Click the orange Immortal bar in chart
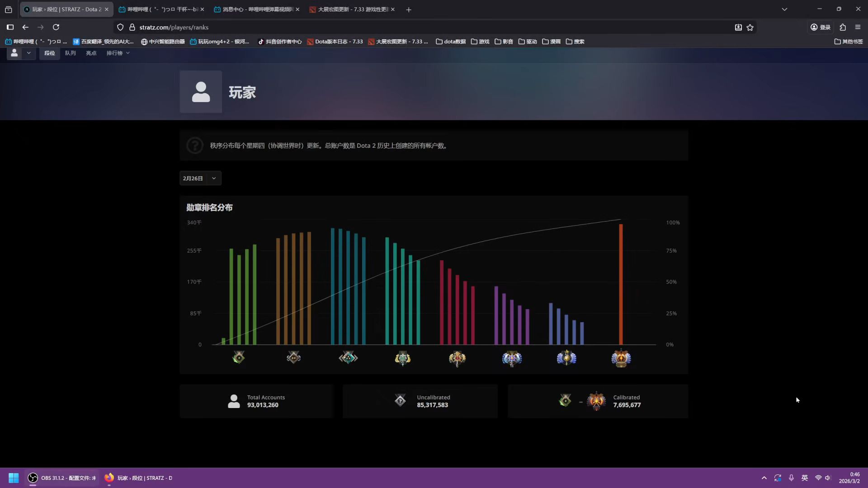 (621, 285)
